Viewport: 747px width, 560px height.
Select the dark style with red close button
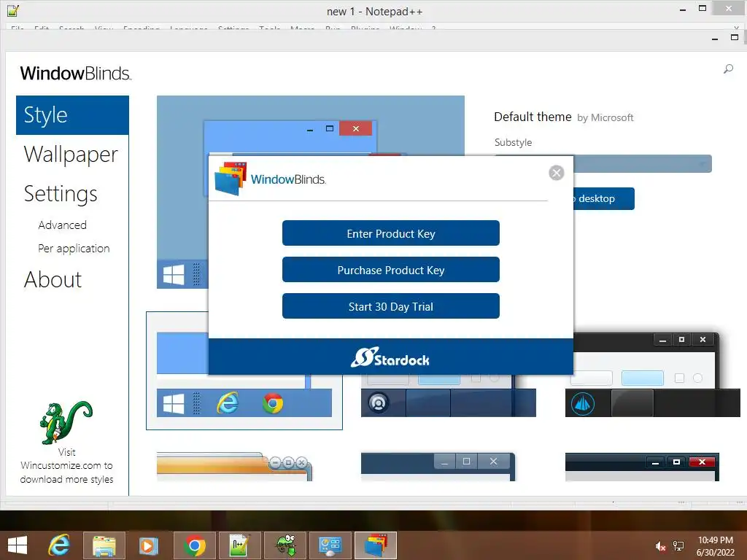pyautogui.click(x=642, y=467)
